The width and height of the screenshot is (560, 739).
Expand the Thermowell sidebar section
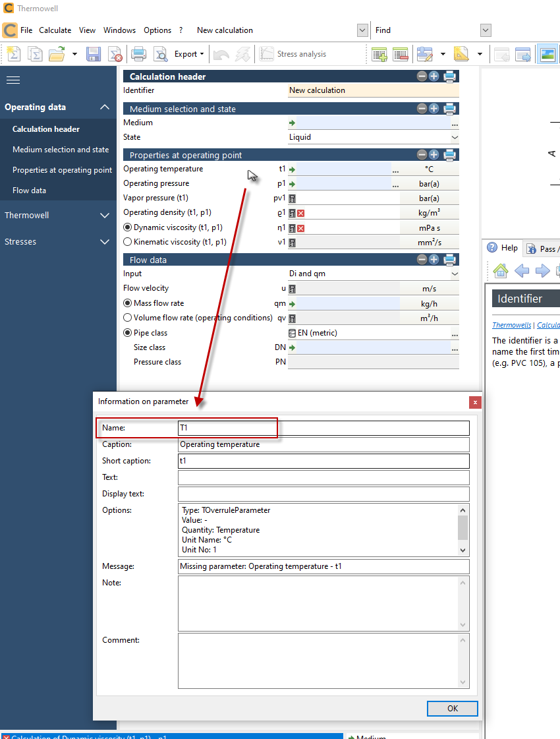click(104, 215)
